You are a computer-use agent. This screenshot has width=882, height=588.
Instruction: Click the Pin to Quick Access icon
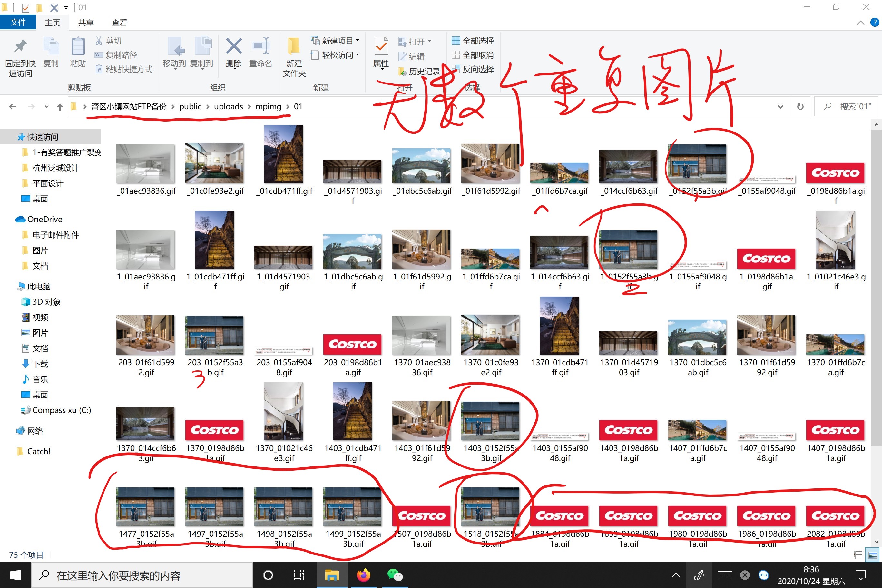click(x=20, y=46)
